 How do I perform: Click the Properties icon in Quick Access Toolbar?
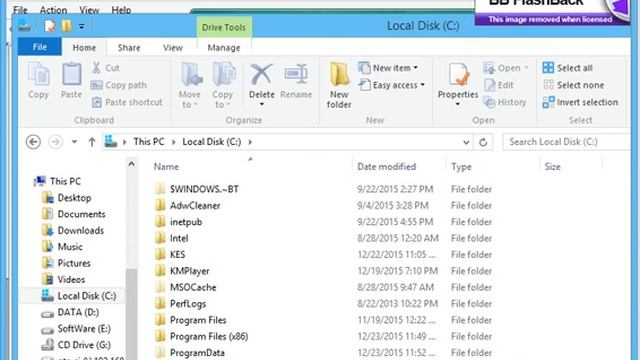tap(50, 26)
